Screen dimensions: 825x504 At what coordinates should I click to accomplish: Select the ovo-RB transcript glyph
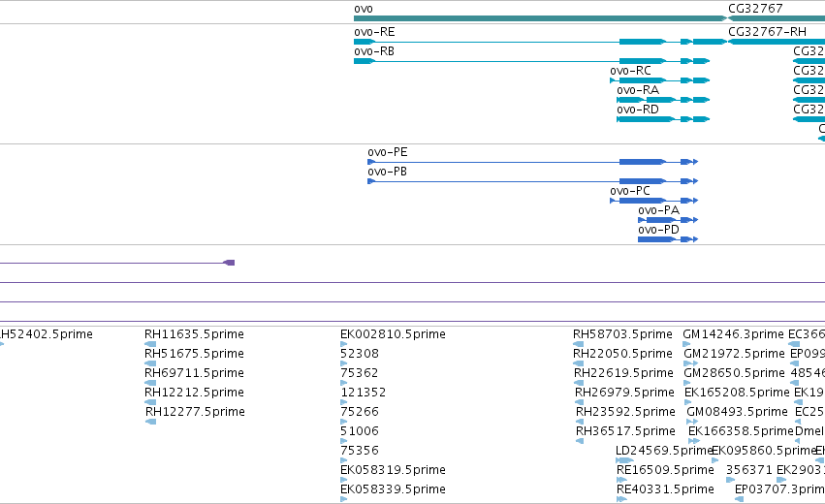click(x=532, y=61)
